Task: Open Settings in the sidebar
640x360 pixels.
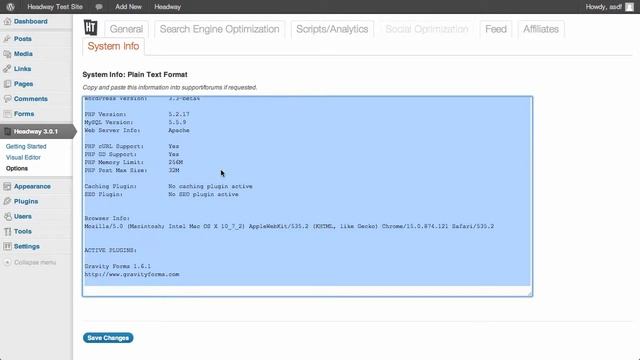Action: [27, 247]
